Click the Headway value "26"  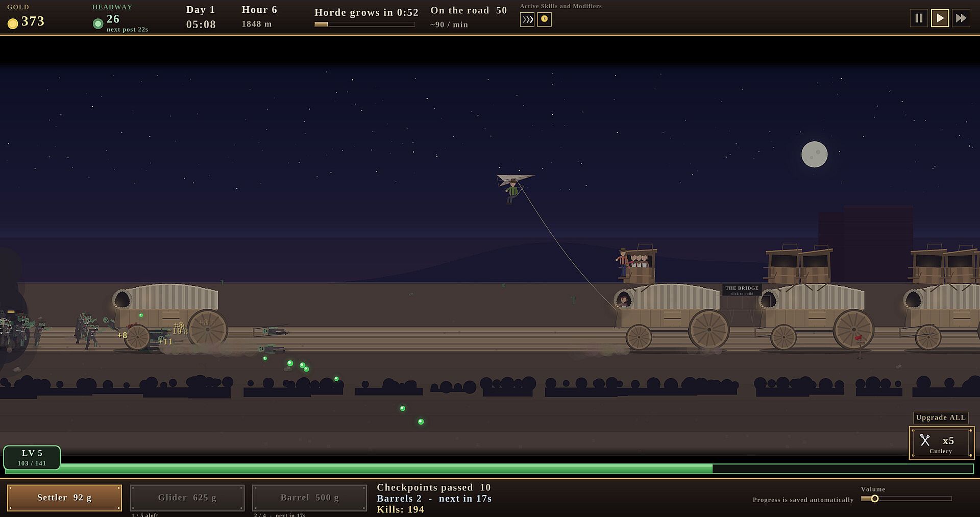[x=113, y=19]
